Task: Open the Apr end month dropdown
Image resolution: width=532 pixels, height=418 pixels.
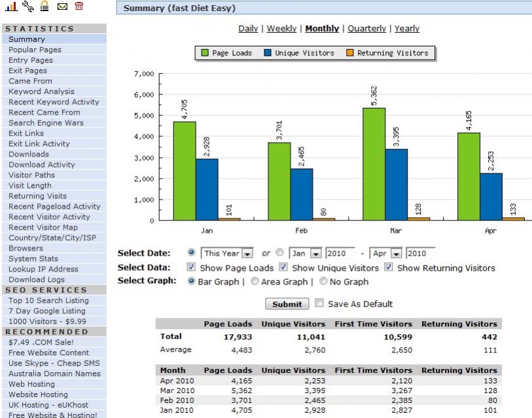Action: tap(386, 253)
